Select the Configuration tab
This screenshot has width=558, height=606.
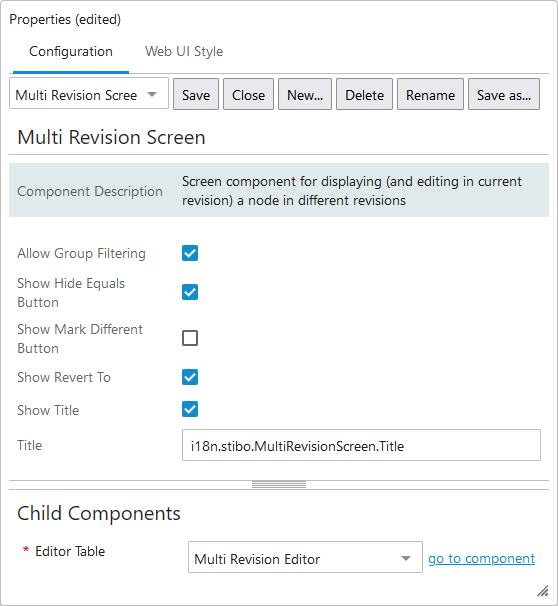(71, 51)
